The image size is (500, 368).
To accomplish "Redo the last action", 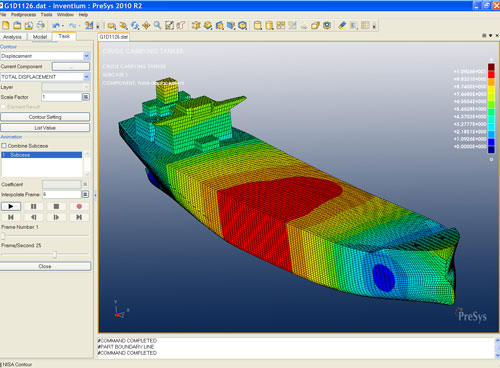I will (x=72, y=25).
